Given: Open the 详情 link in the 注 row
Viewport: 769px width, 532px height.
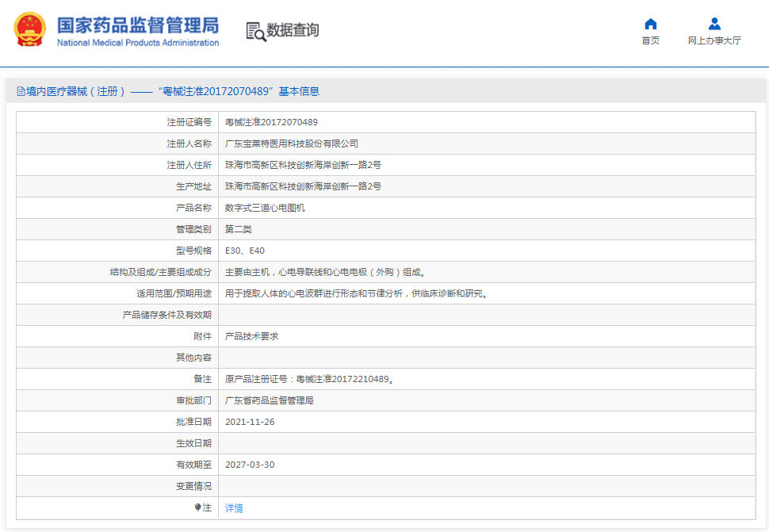Looking at the screenshot, I should click(234, 507).
